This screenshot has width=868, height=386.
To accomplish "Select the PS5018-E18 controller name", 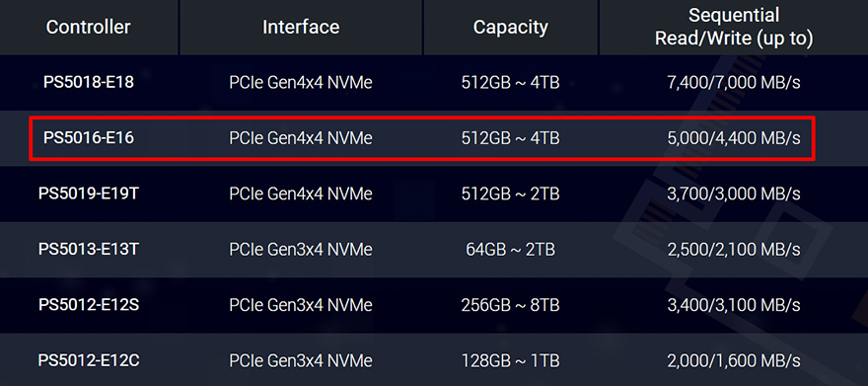I will pyautogui.click(x=89, y=83).
